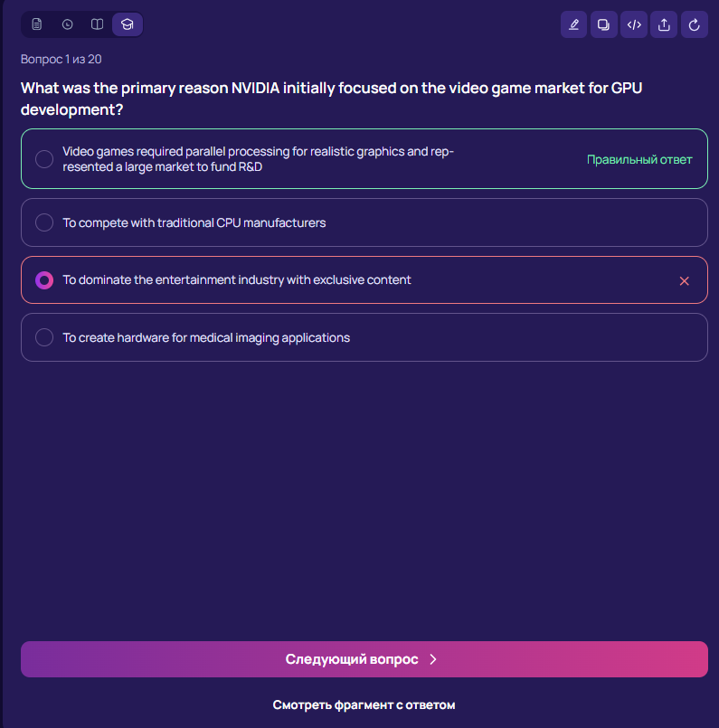Screen dimensions: 719x728
Task: Open the code embed icon
Action: [634, 24]
